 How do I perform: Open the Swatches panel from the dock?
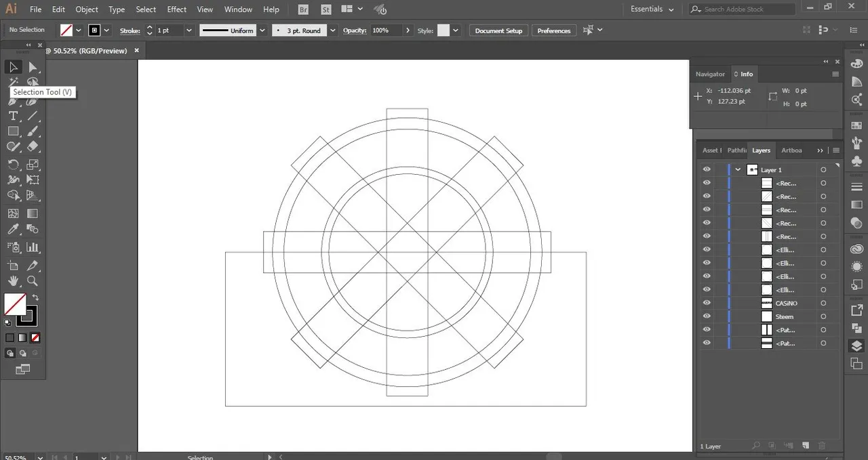point(856,125)
